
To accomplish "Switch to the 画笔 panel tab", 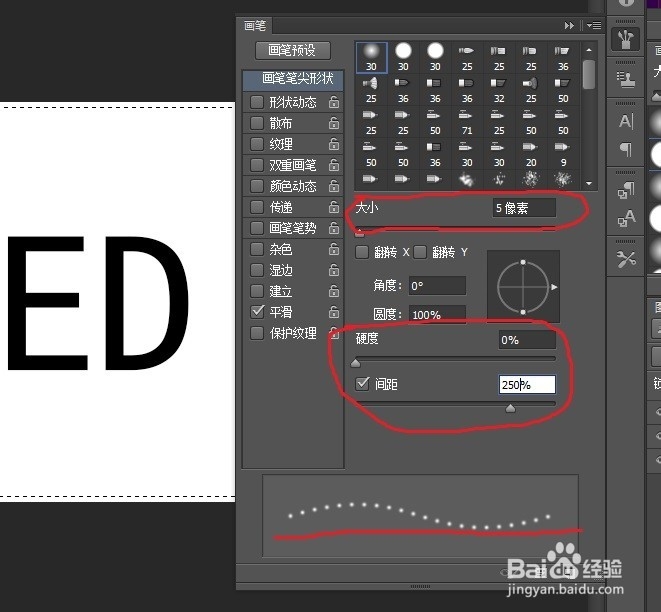I will tap(255, 26).
